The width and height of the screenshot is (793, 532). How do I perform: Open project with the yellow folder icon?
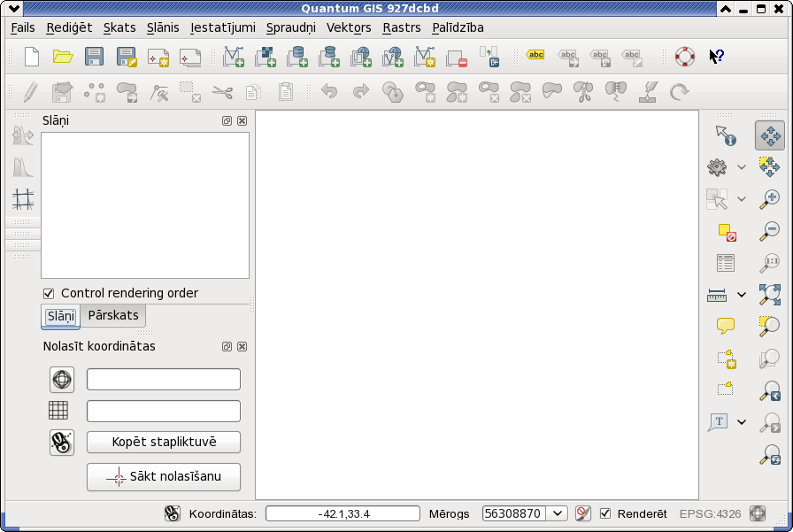[x=63, y=57]
